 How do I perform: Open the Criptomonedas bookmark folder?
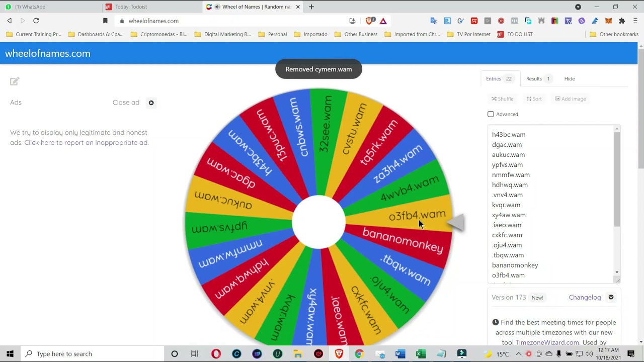coord(159,34)
